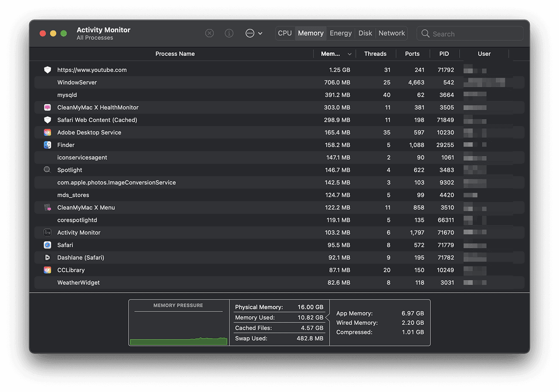Click the 706.0 MB memory value
Image resolution: width=559 pixels, height=392 pixels.
coord(337,82)
